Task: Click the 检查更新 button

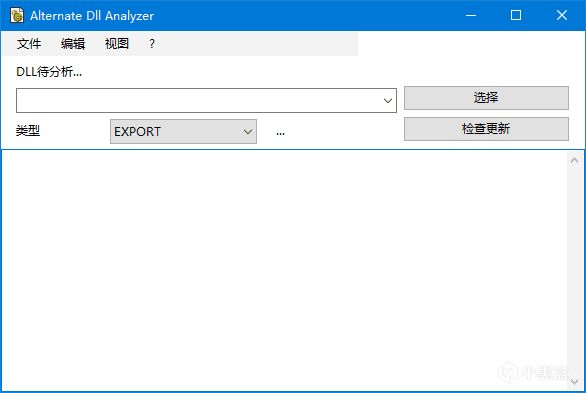Action: tap(486, 129)
